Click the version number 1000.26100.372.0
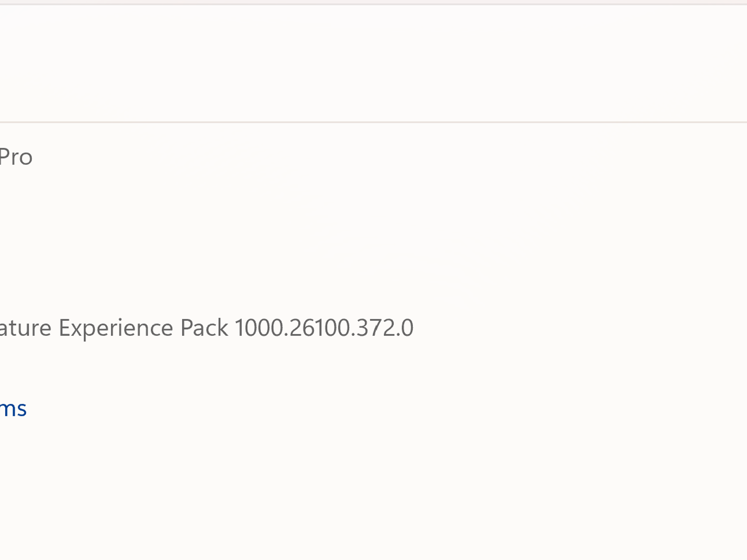This screenshot has width=747, height=560. pyautogui.click(x=324, y=327)
